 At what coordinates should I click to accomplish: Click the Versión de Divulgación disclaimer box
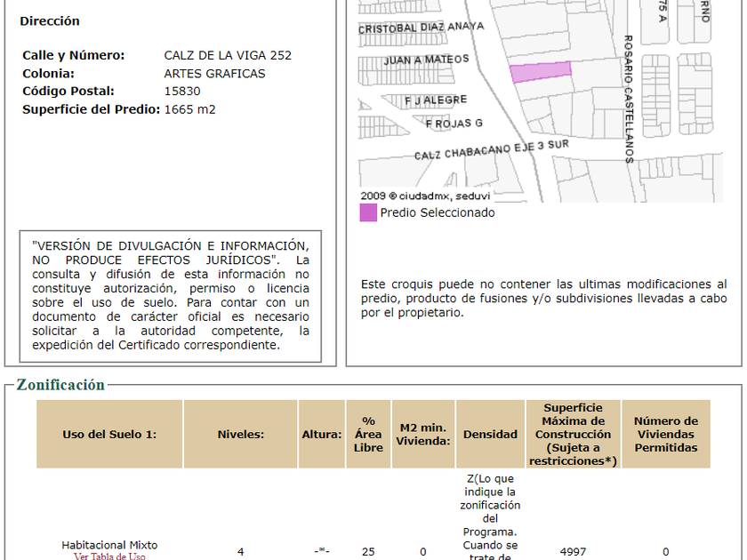pos(171,296)
